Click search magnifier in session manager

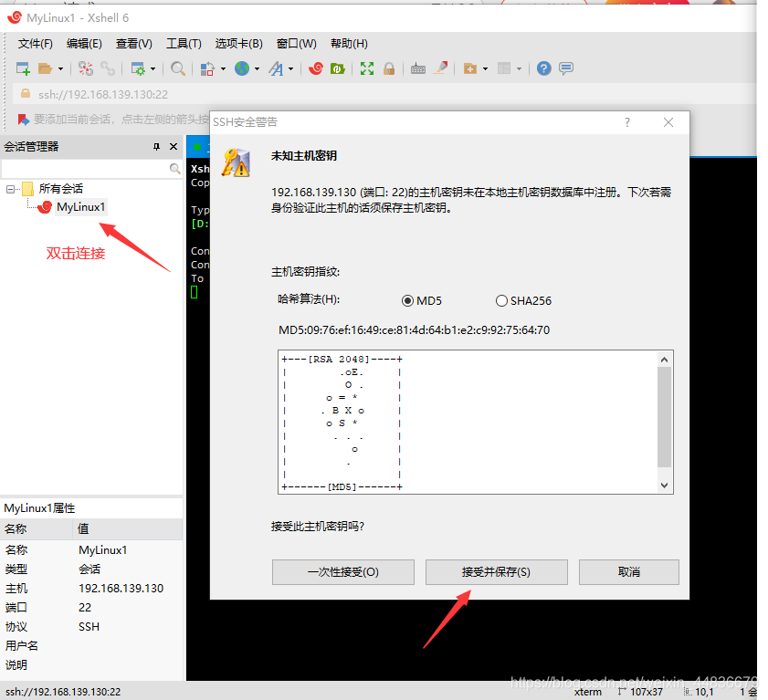(174, 169)
